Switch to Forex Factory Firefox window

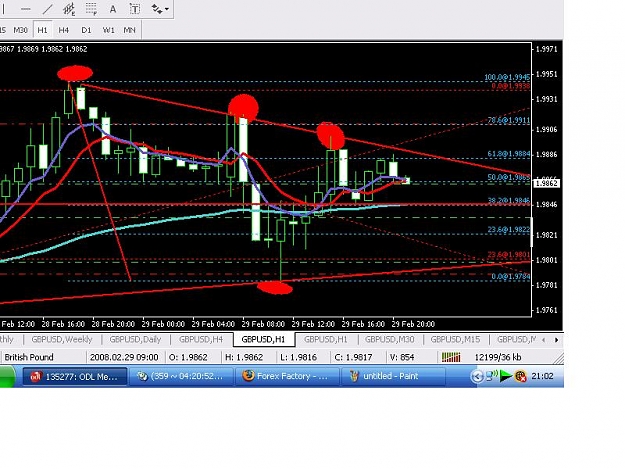coord(287,376)
